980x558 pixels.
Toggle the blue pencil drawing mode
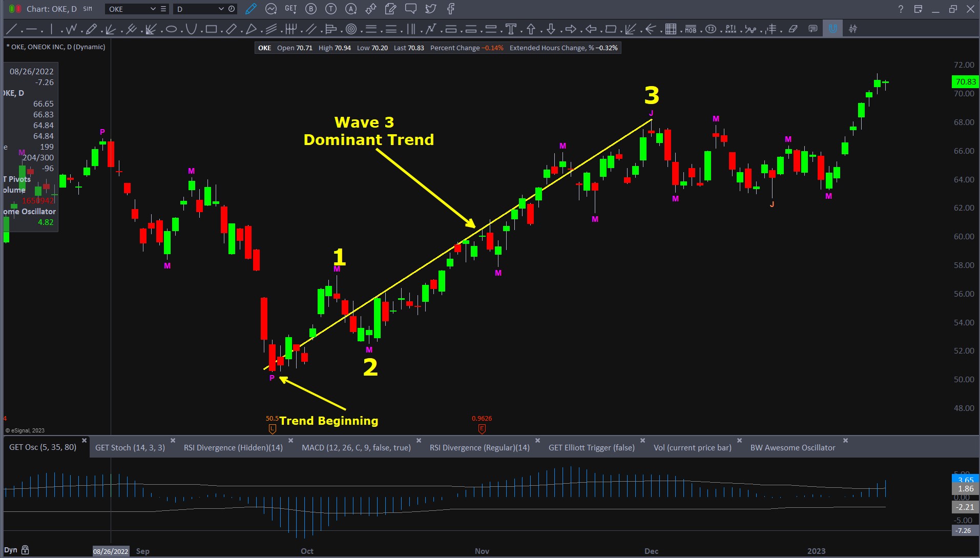click(x=251, y=9)
